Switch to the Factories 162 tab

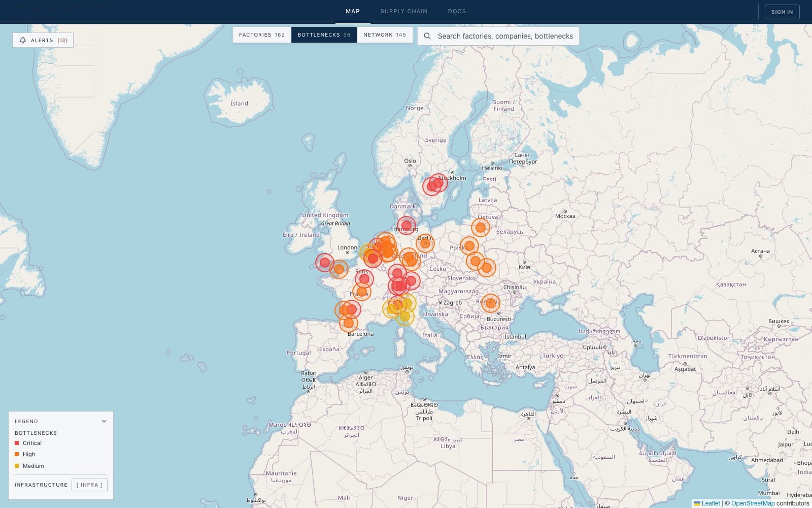coord(262,35)
